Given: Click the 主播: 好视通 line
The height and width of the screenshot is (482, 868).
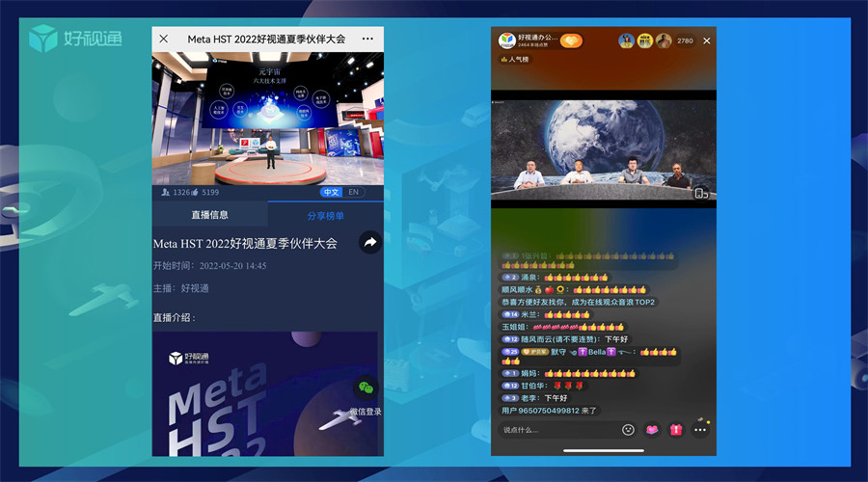Looking at the screenshot, I should [181, 288].
